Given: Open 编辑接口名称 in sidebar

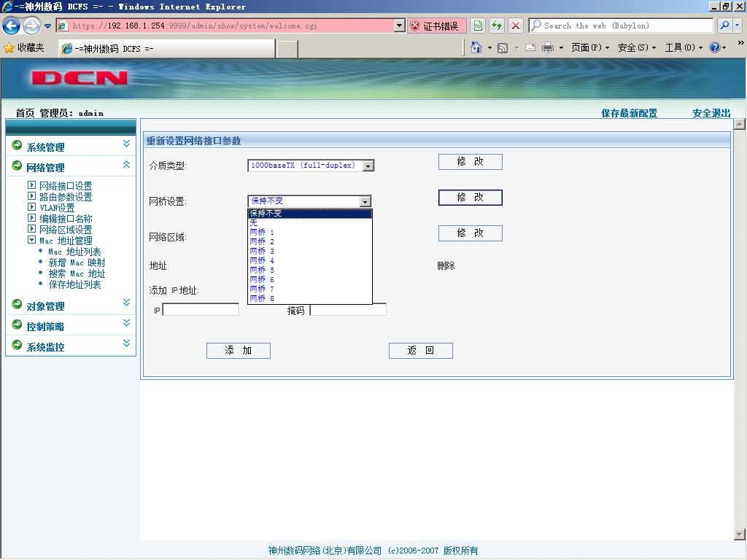Looking at the screenshot, I should point(66,219).
